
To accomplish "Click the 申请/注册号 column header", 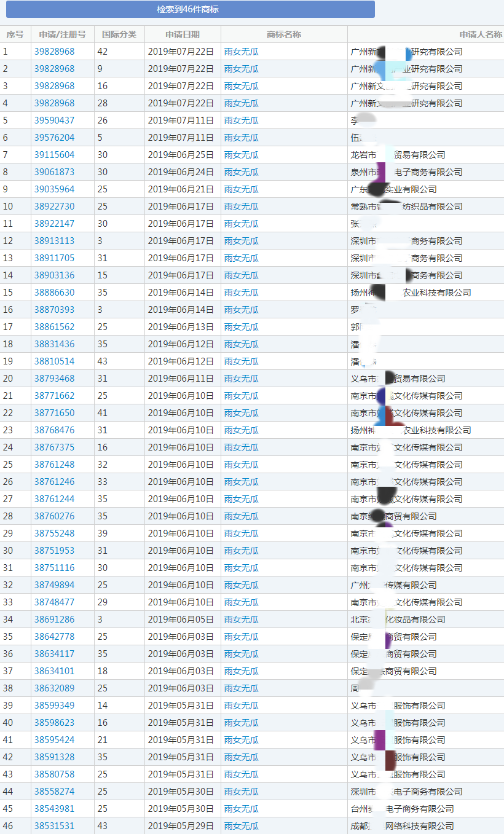I will click(x=62, y=34).
